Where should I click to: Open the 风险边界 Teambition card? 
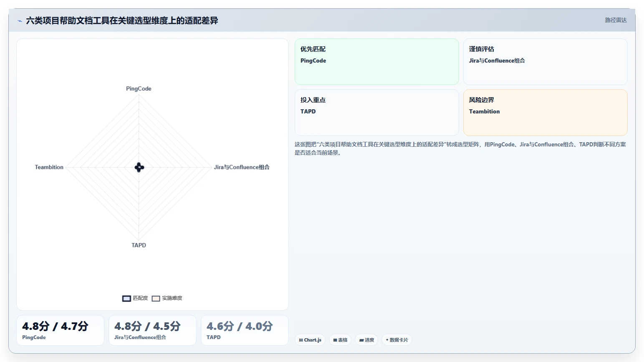(546, 113)
